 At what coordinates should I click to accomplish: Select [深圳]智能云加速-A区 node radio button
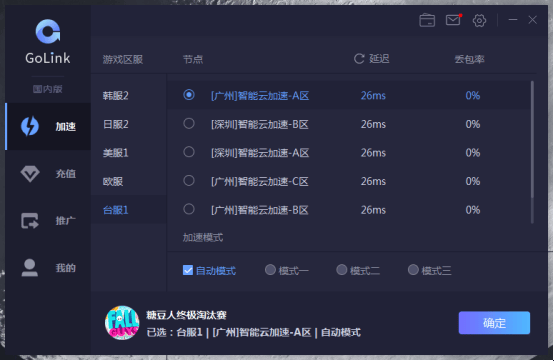point(189,152)
